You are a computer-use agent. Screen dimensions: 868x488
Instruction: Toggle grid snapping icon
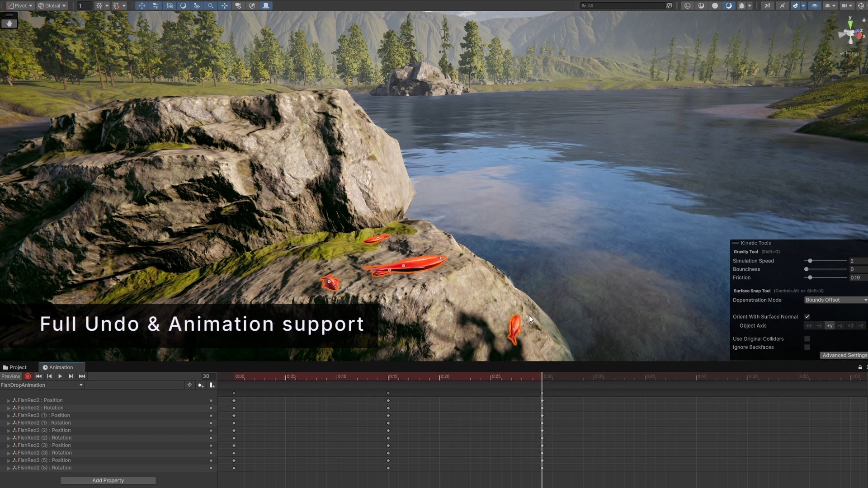(x=99, y=5)
